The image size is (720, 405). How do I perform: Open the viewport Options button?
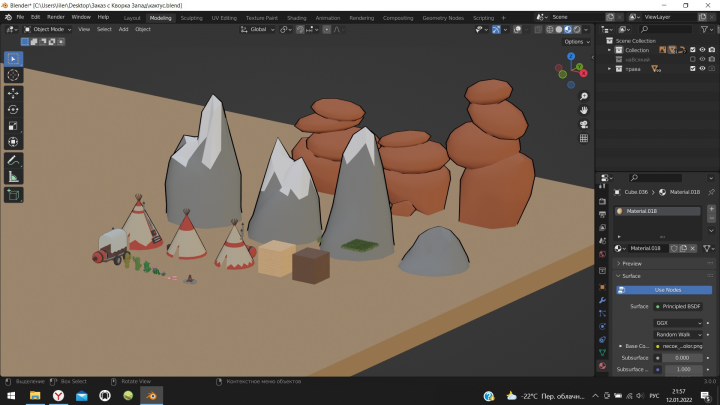577,41
